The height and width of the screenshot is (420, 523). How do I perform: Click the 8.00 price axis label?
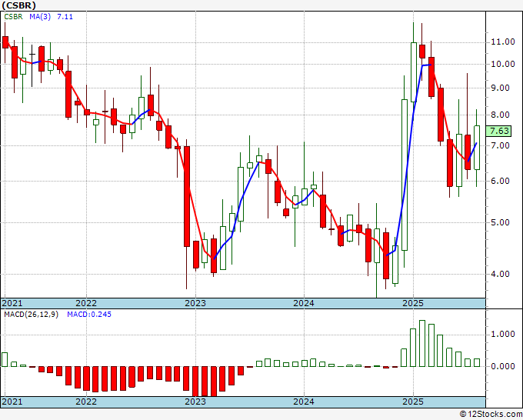coord(501,115)
